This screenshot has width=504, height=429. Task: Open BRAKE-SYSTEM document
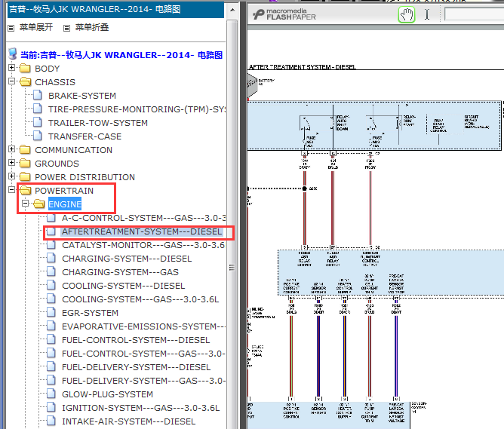[82, 96]
